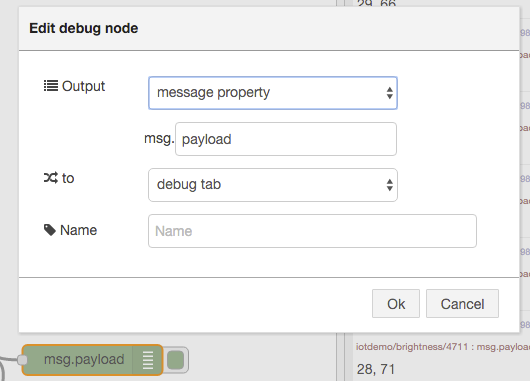The height and width of the screenshot is (381, 530).
Task: Click the Output list icon
Action: (51, 86)
